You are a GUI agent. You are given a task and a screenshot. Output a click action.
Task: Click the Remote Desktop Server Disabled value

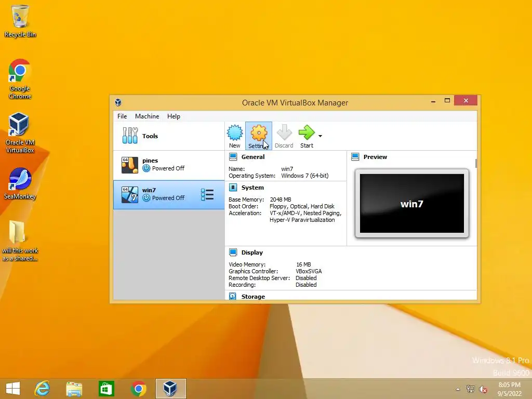(x=306, y=278)
